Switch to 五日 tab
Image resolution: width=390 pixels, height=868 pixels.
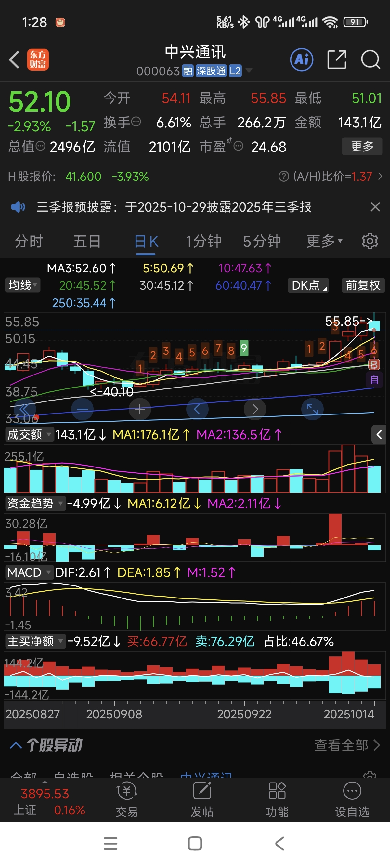[87, 241]
